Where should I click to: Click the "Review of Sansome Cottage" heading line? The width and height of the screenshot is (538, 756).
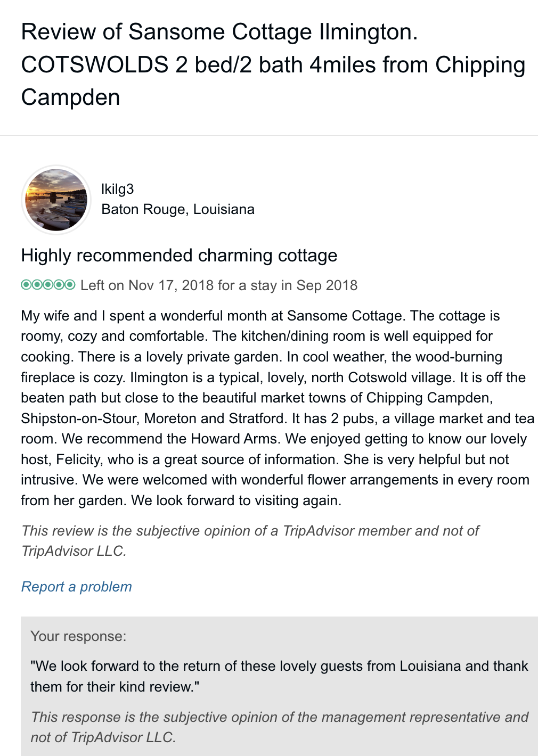click(x=219, y=32)
